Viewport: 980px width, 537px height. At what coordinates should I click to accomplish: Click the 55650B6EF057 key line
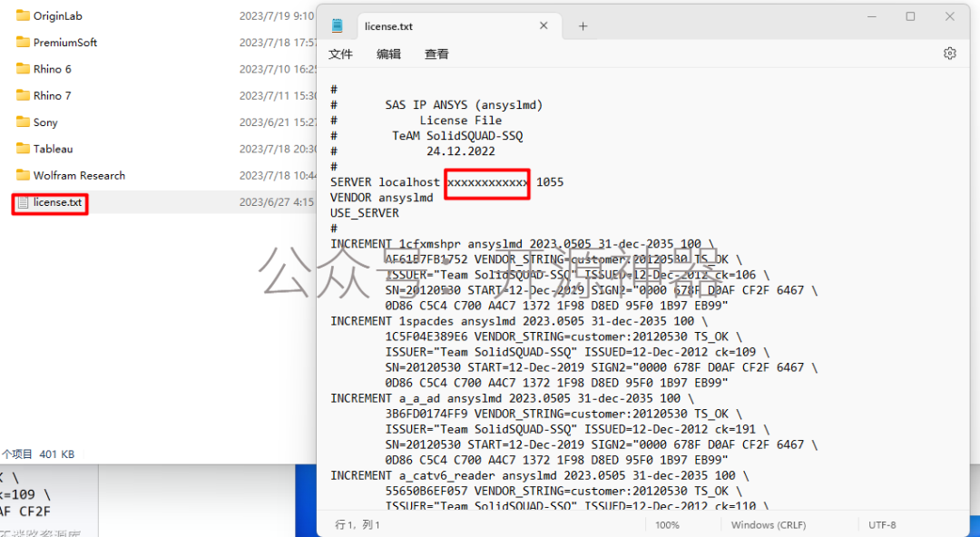[x=563, y=492]
